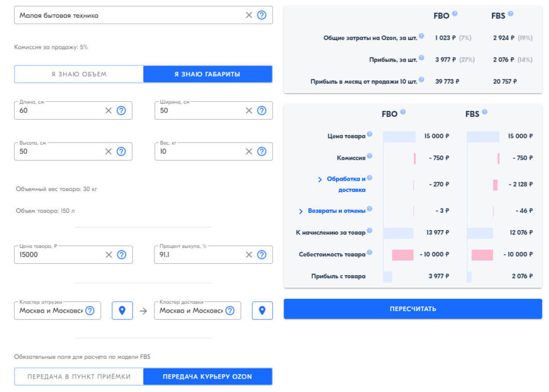Open Кластер доставки delivery cluster field

tap(191, 310)
